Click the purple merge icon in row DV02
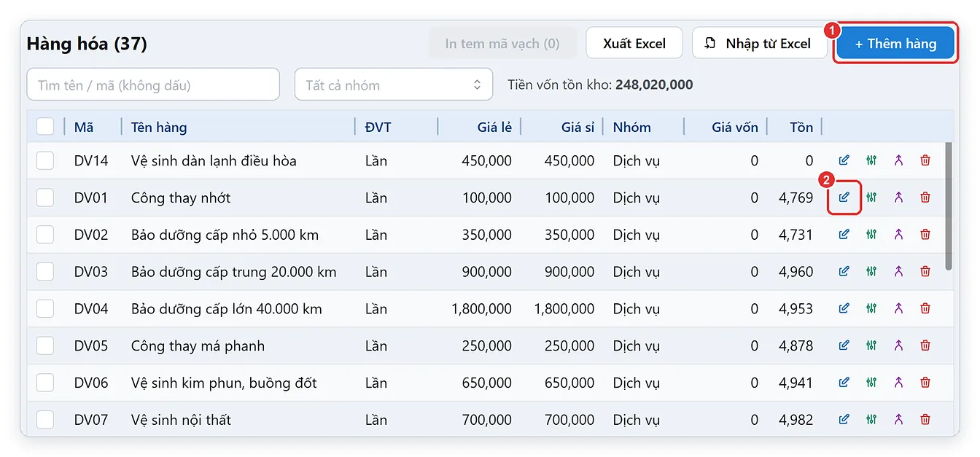Screen dimensions: 980x457 point(898,235)
